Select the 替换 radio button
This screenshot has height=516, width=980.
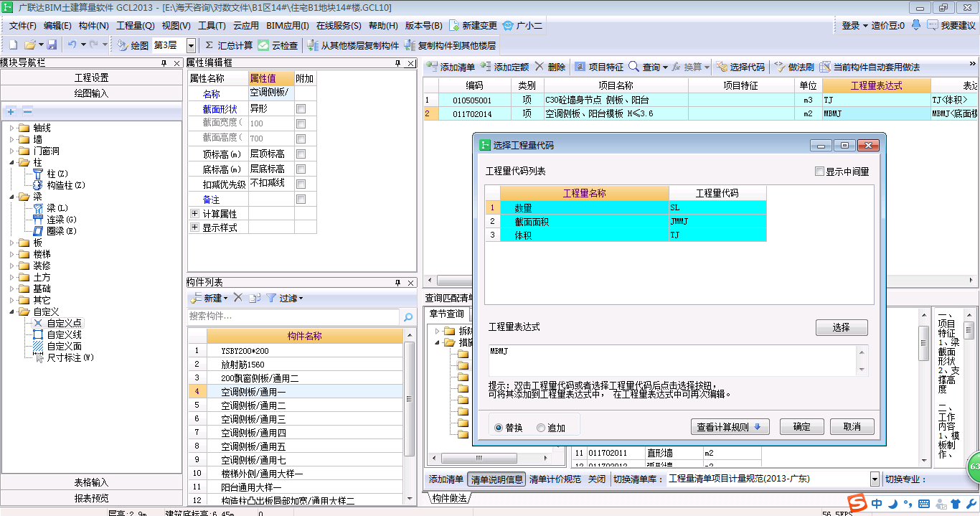[x=499, y=428]
